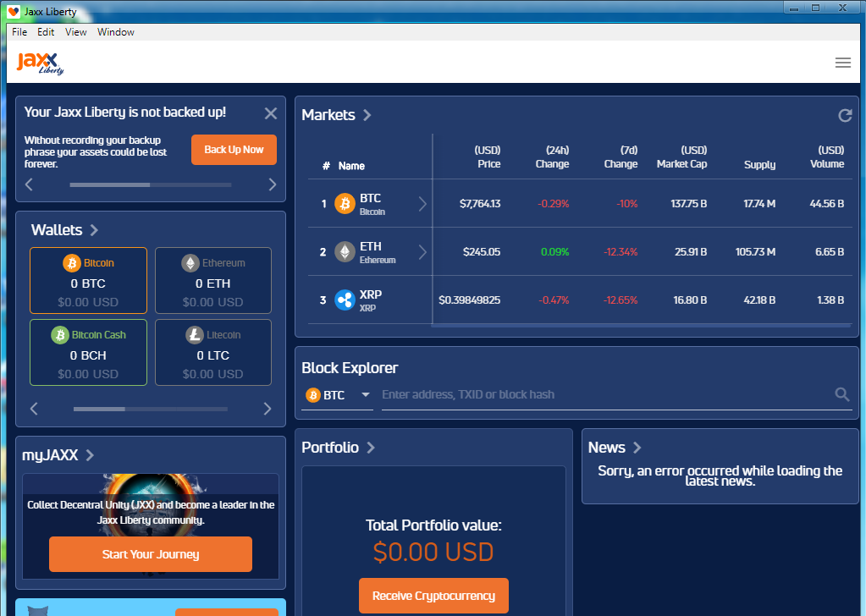Open the Block Explorer coin dropdown arrow

[x=365, y=394]
